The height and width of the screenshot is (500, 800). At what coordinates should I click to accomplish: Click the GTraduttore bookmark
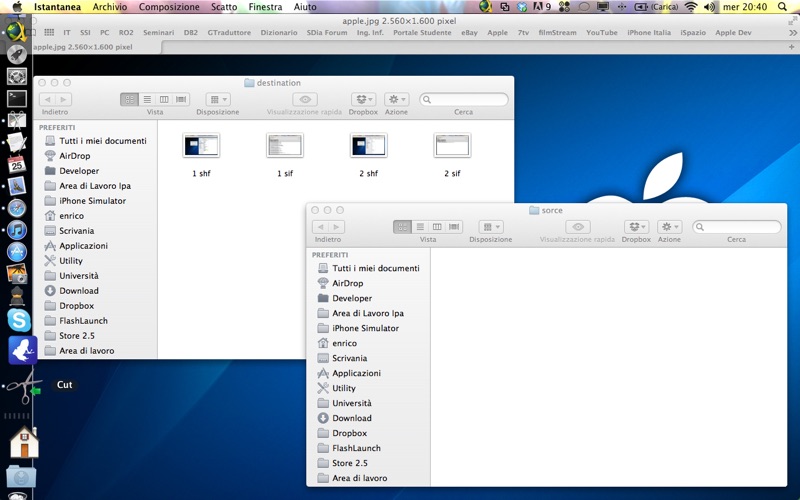(229, 32)
